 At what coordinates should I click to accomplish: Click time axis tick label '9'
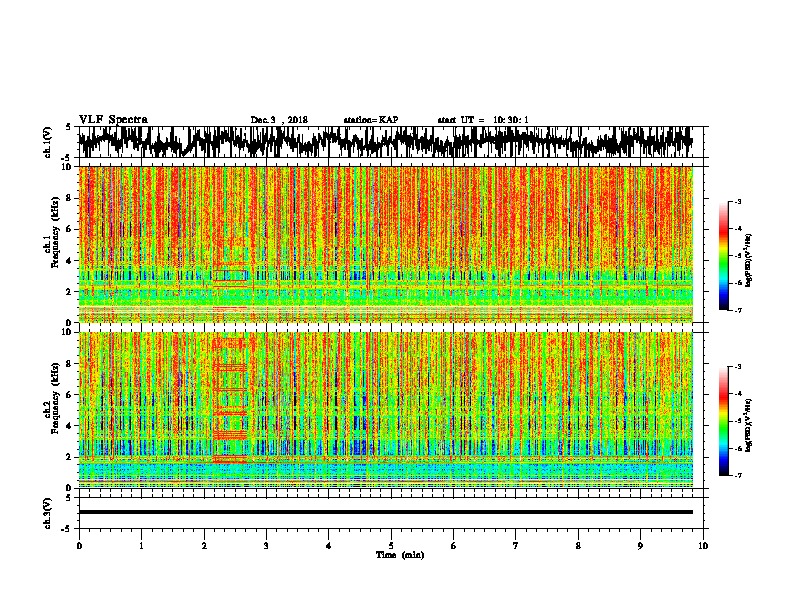[x=640, y=546]
